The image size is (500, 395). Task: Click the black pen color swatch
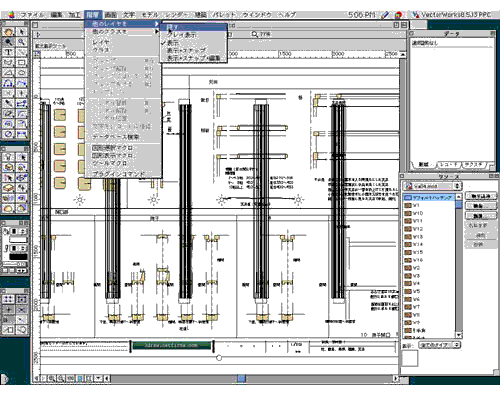point(18,257)
